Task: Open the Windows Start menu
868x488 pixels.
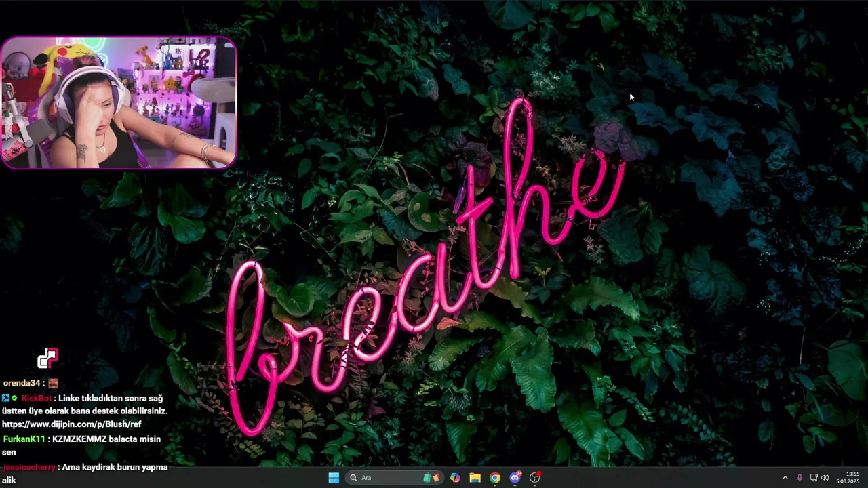Action: pos(334,478)
